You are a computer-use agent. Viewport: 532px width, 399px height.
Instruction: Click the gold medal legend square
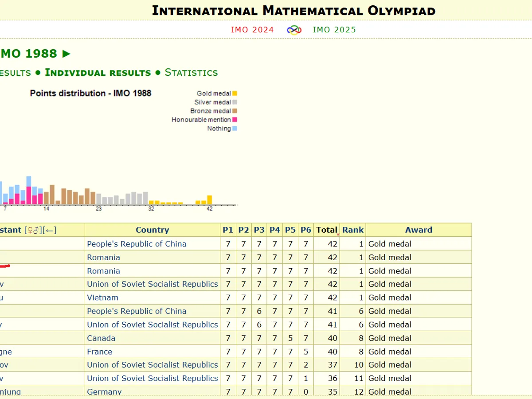tap(235, 94)
